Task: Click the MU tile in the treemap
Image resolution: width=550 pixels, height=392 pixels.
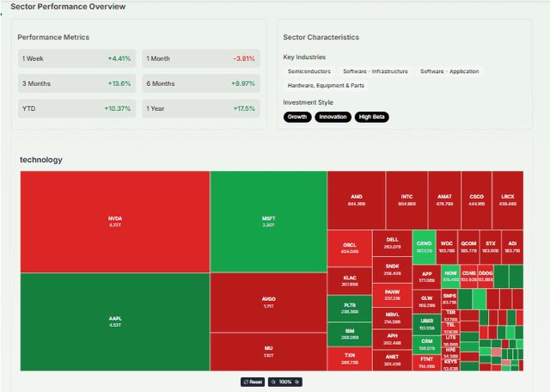Action: coord(268,352)
